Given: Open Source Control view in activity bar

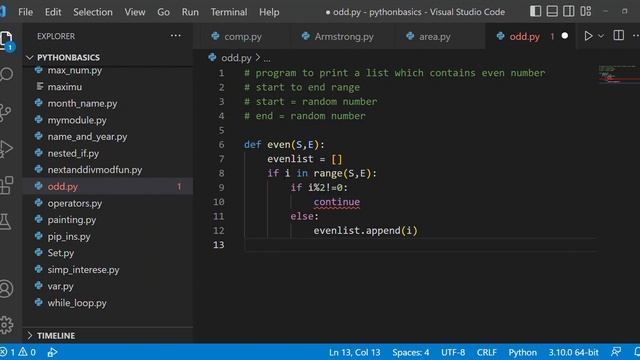Looking at the screenshot, I should pos(6,112).
